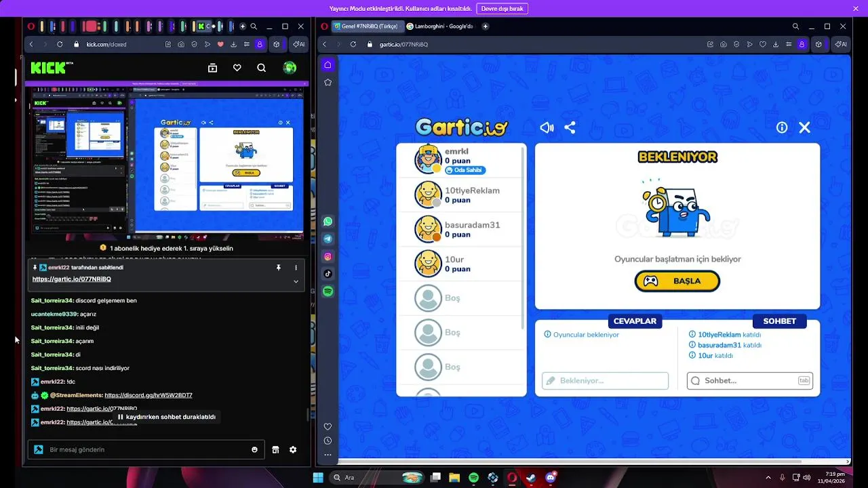Screen dimensions: 868x488
Task: Collapse pinned message with chevron
Action: [x=296, y=281]
